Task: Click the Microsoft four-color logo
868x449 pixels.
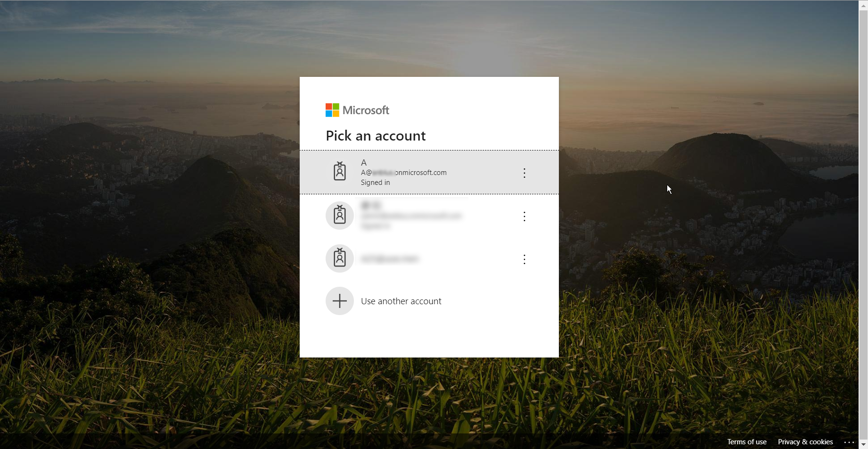Action: click(x=332, y=110)
